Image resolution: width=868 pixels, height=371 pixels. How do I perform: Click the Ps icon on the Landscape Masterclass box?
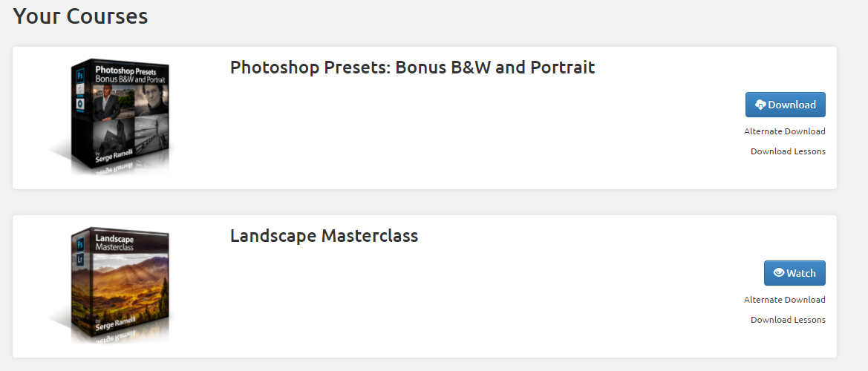(x=80, y=243)
